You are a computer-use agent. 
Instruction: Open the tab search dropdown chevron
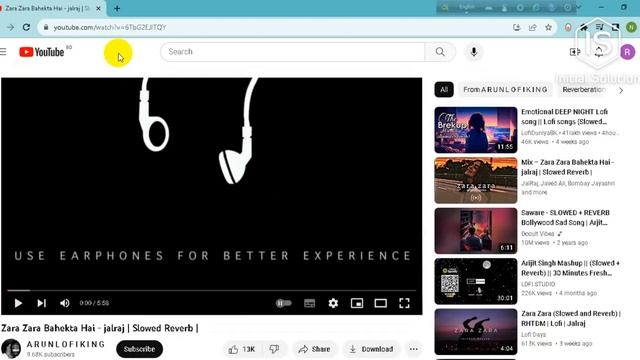click(x=579, y=7)
